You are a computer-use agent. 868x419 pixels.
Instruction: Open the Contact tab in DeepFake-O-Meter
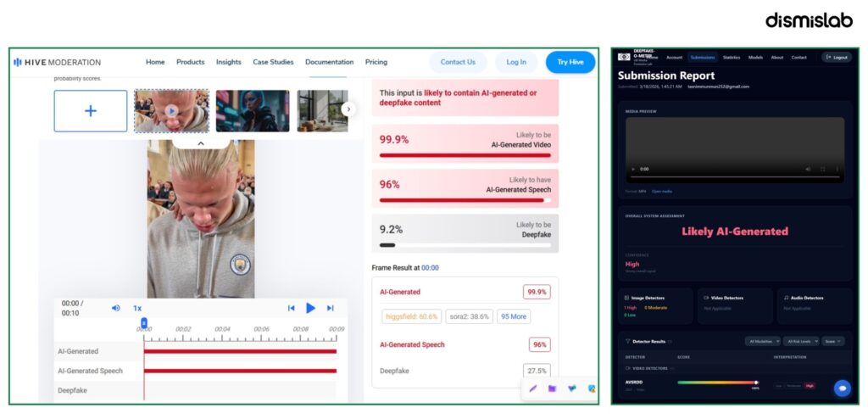pyautogui.click(x=798, y=57)
